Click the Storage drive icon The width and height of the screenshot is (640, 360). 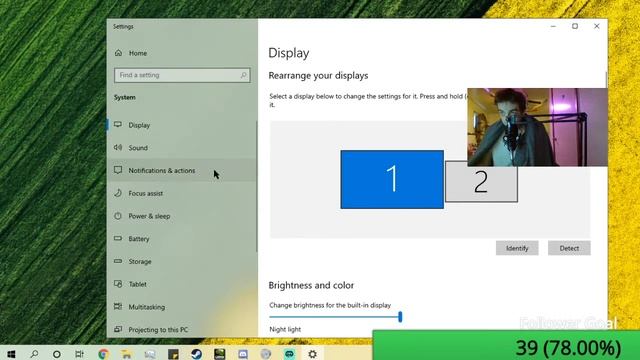coord(118,261)
